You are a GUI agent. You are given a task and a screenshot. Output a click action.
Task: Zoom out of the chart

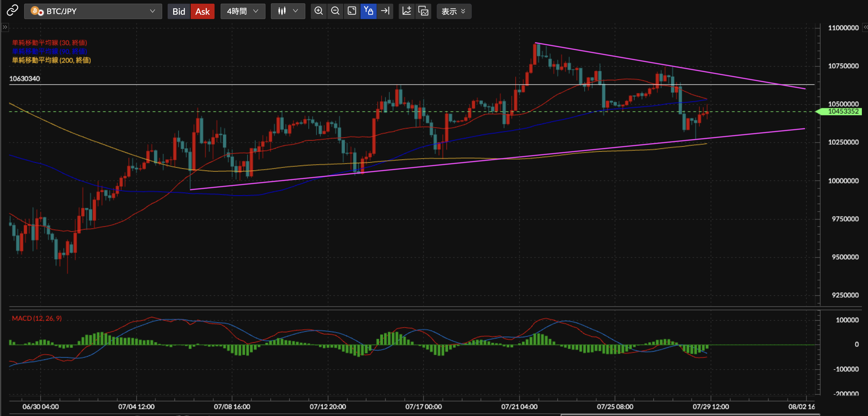(335, 11)
